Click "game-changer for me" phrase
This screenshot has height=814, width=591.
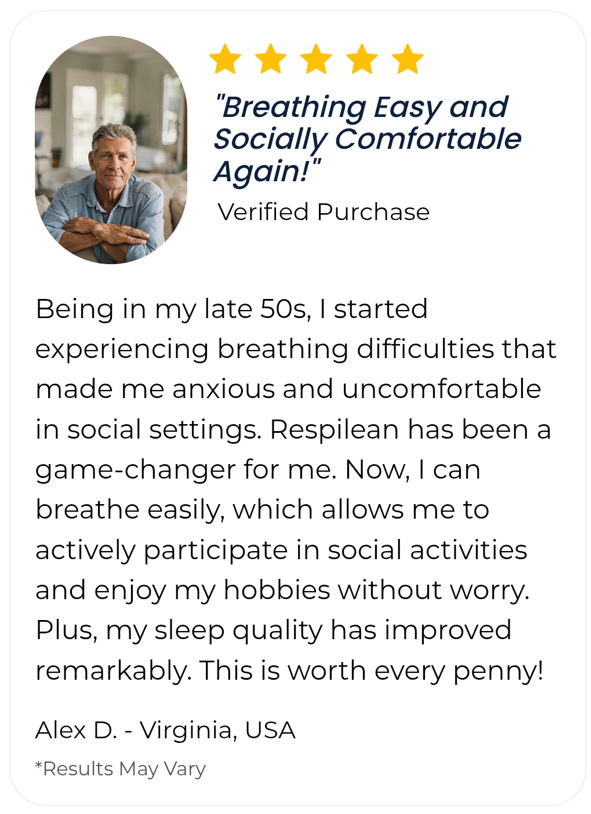coord(186,470)
